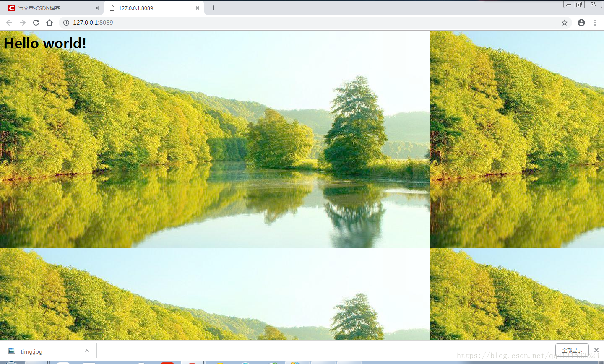
Task: Open the browser home page
Action: click(49, 23)
